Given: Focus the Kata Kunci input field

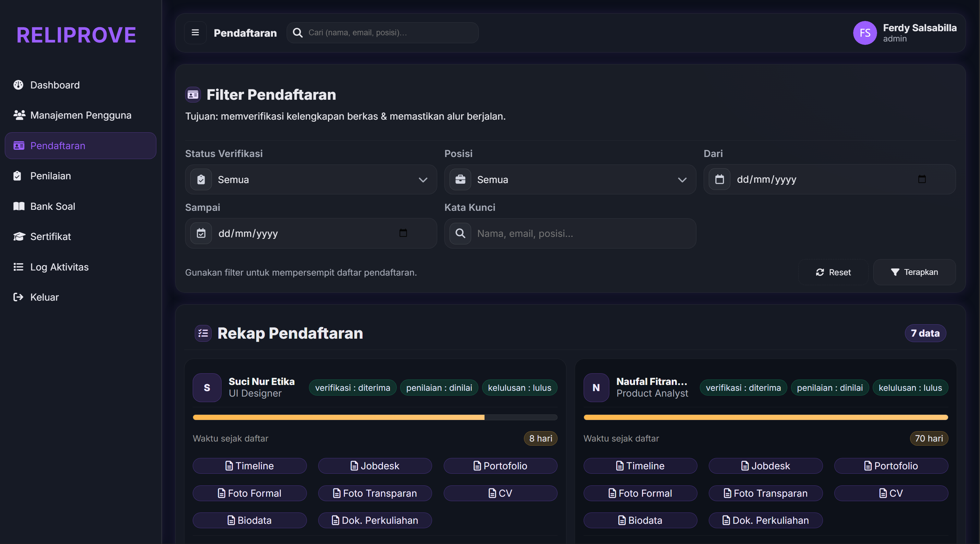Looking at the screenshot, I should (570, 233).
